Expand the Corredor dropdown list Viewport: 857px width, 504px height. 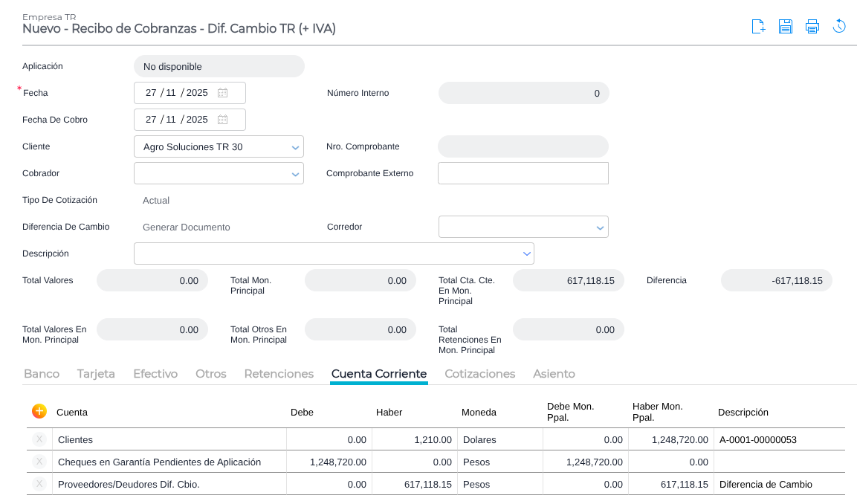pyautogui.click(x=600, y=227)
